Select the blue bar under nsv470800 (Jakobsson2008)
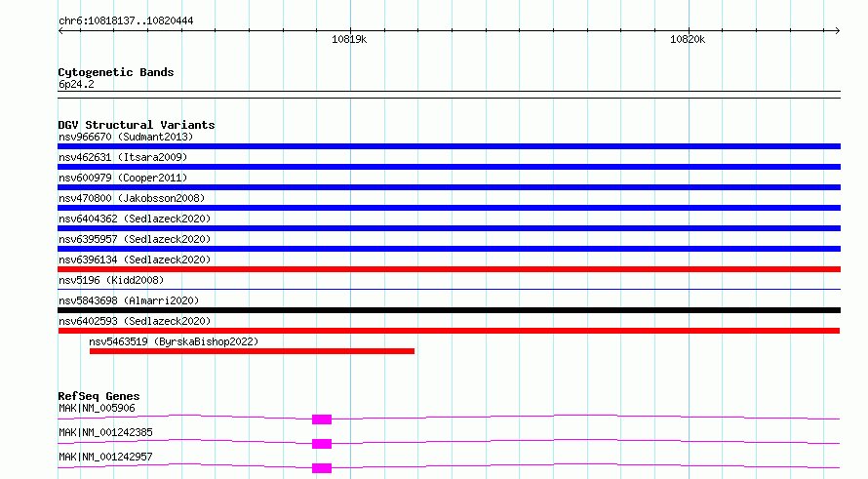The width and height of the screenshot is (868, 479). coord(449,208)
